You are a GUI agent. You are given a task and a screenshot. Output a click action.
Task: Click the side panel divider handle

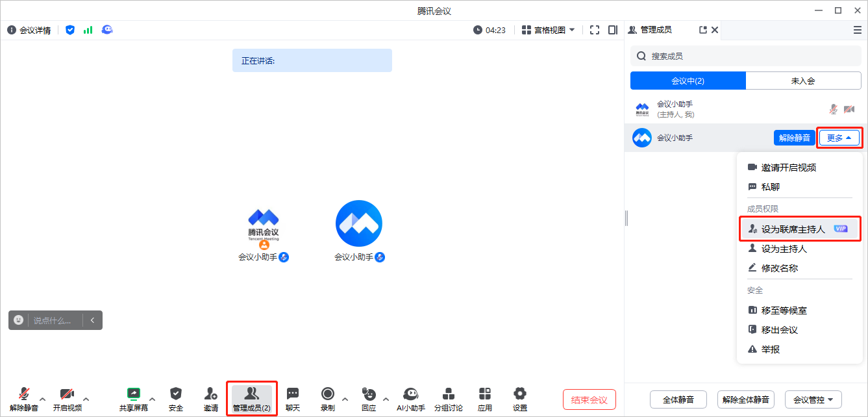pyautogui.click(x=626, y=218)
